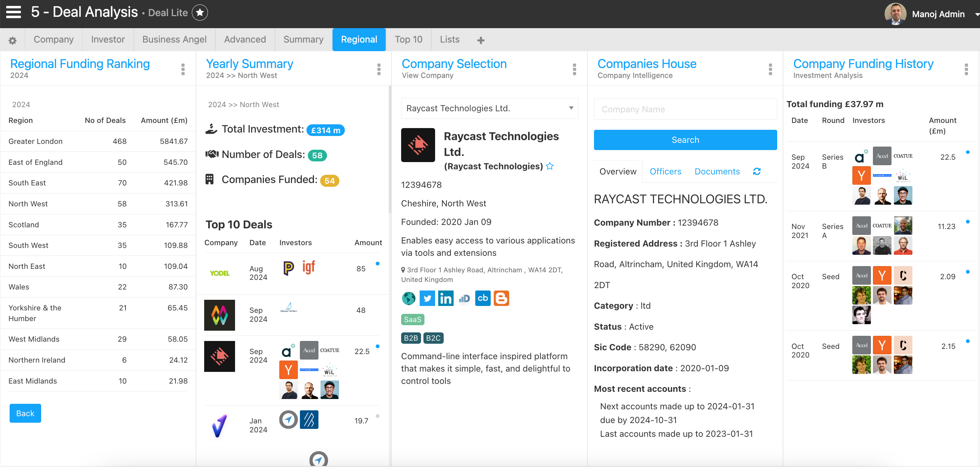This screenshot has width=980, height=467.
Task: Open the dashboard settings gear icon
Action: 13,40
